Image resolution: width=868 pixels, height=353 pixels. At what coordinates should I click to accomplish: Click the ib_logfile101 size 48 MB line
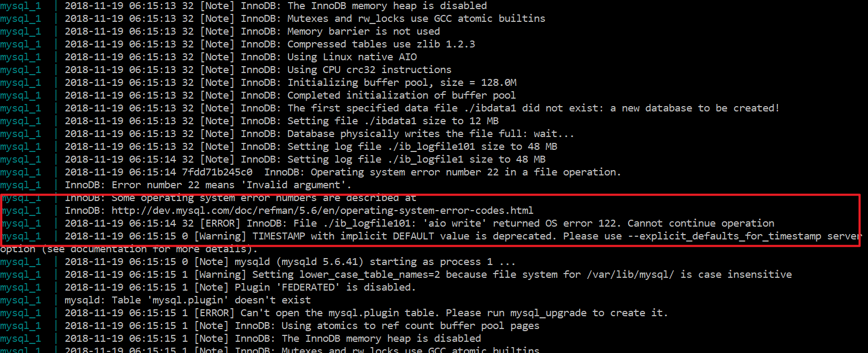click(x=311, y=147)
